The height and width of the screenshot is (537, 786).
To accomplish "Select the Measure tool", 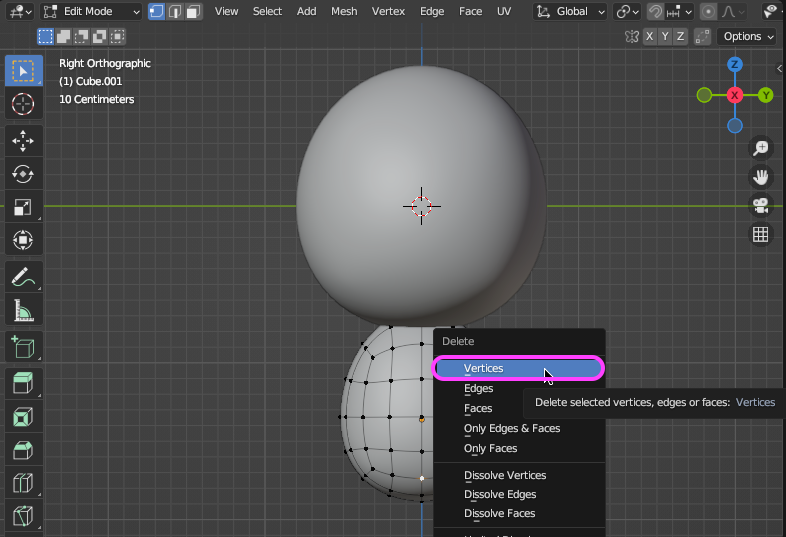I will point(22,311).
